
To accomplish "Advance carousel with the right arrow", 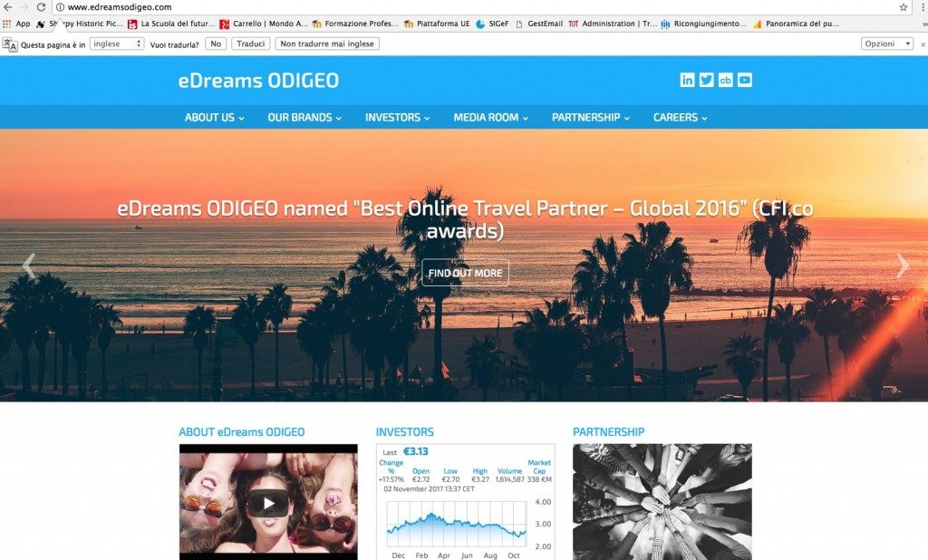I will pos(902,266).
